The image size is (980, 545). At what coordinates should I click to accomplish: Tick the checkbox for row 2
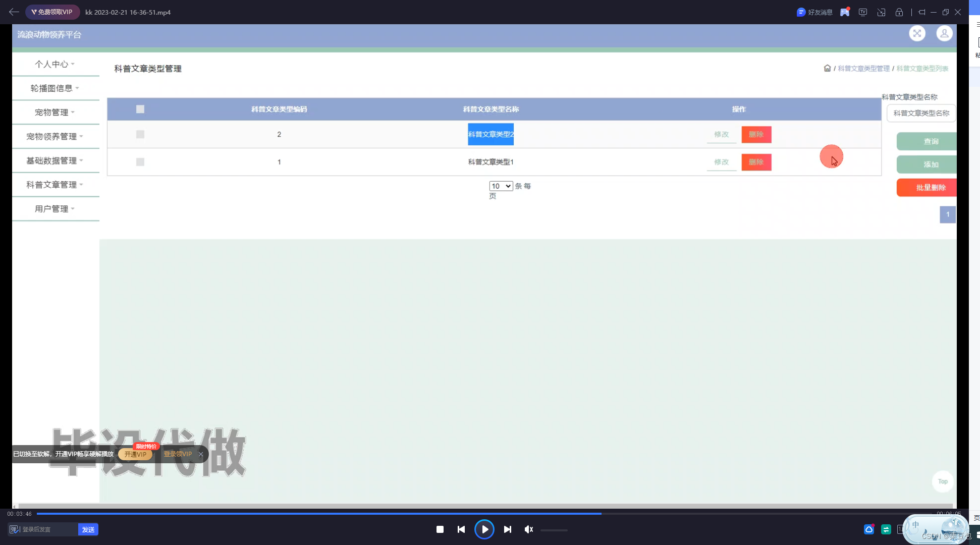pos(140,134)
